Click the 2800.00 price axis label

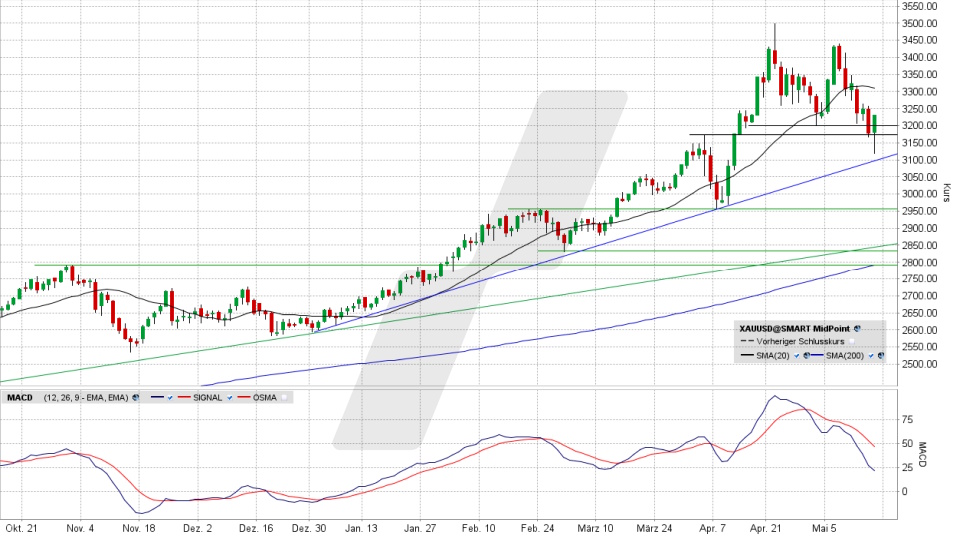[920, 262]
